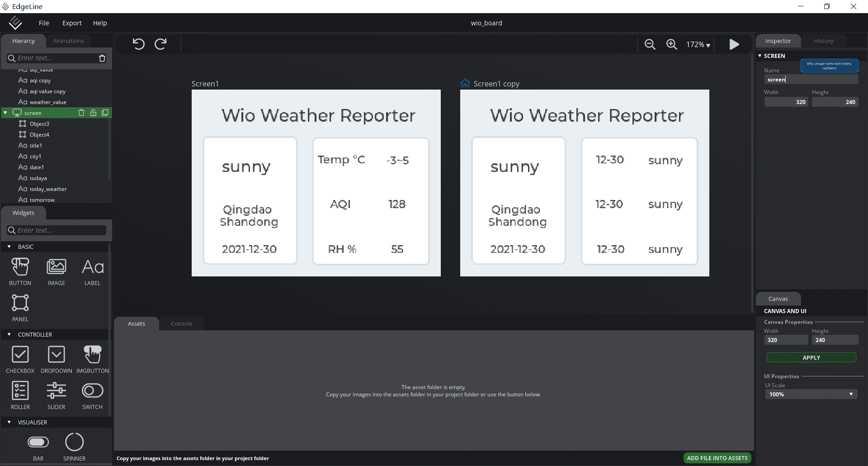Open the UI Scale 100% dropdown

click(811, 394)
